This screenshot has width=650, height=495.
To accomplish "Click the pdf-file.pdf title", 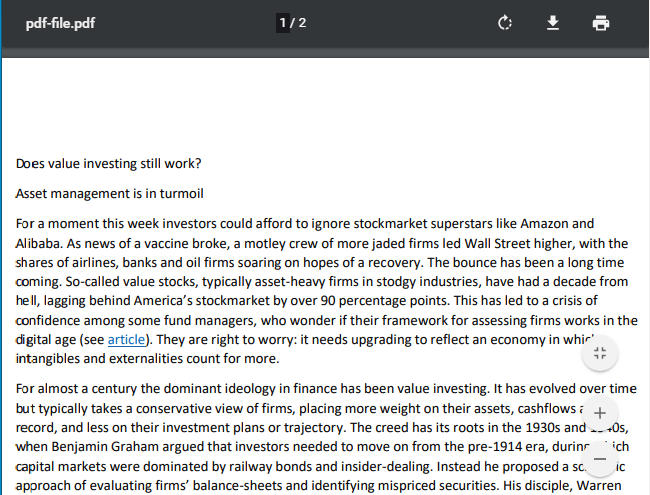I will pyautogui.click(x=61, y=23).
